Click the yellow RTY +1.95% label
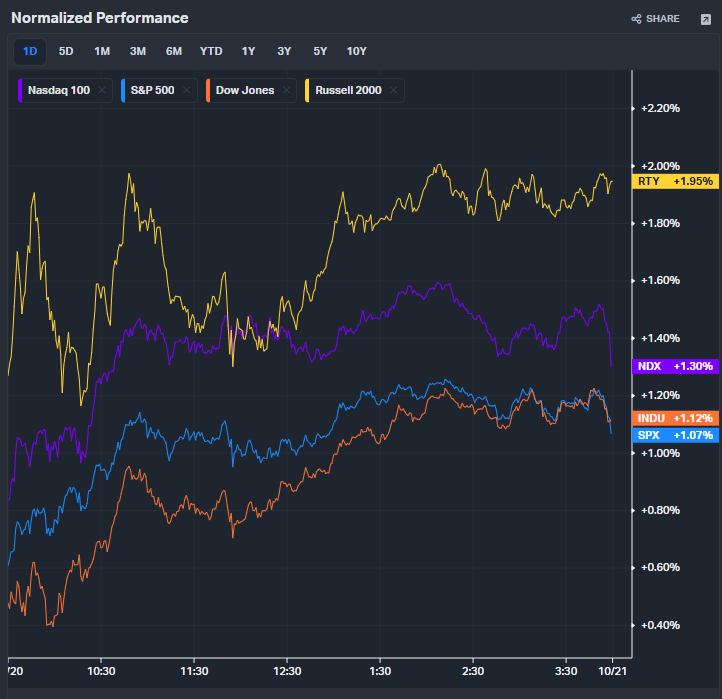 pos(675,182)
